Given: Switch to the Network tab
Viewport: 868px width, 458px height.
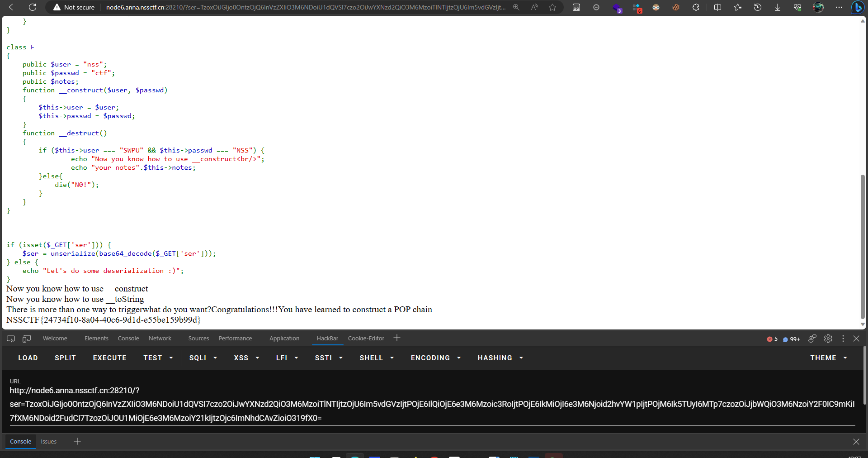Looking at the screenshot, I should [x=160, y=339].
